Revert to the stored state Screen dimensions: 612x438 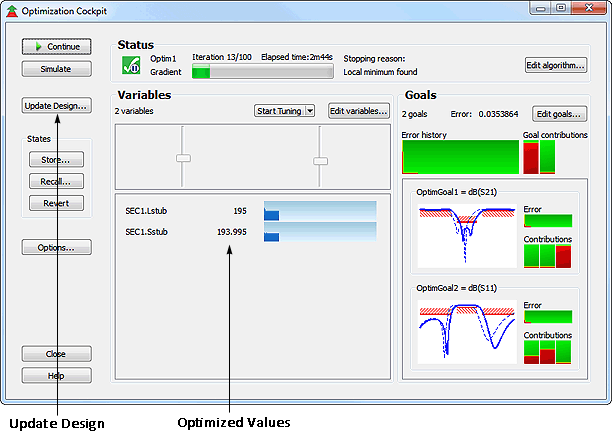tap(56, 203)
